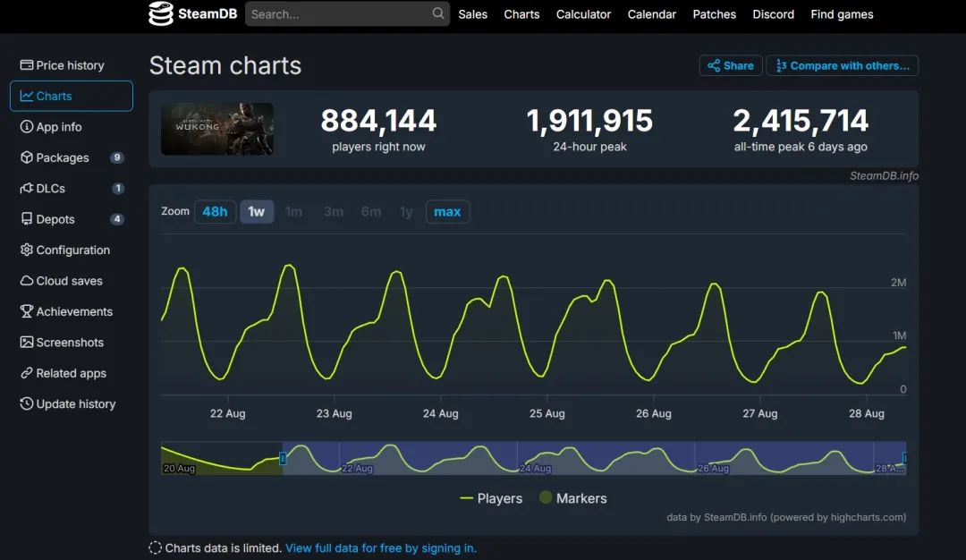Select the disabled 6m zoom option

(371, 212)
